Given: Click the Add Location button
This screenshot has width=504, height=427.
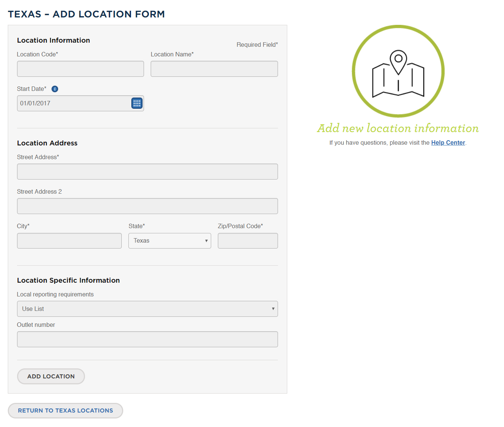Looking at the screenshot, I should [x=51, y=376].
